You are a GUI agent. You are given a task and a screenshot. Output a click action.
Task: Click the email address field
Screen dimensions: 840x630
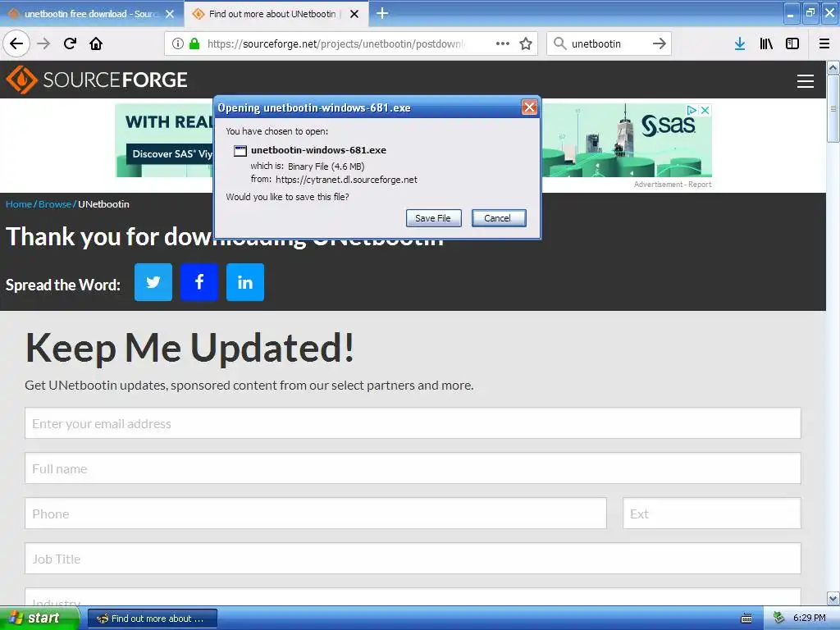pyautogui.click(x=413, y=423)
